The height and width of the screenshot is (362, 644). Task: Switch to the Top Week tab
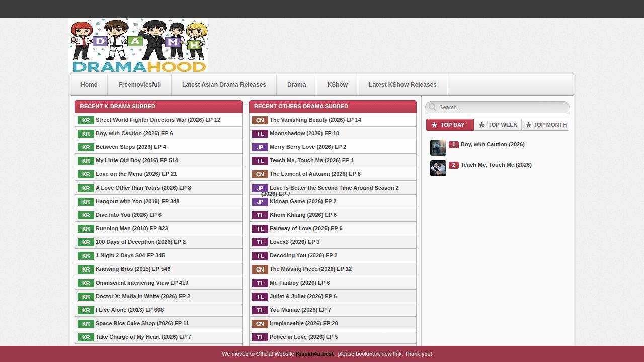click(498, 125)
